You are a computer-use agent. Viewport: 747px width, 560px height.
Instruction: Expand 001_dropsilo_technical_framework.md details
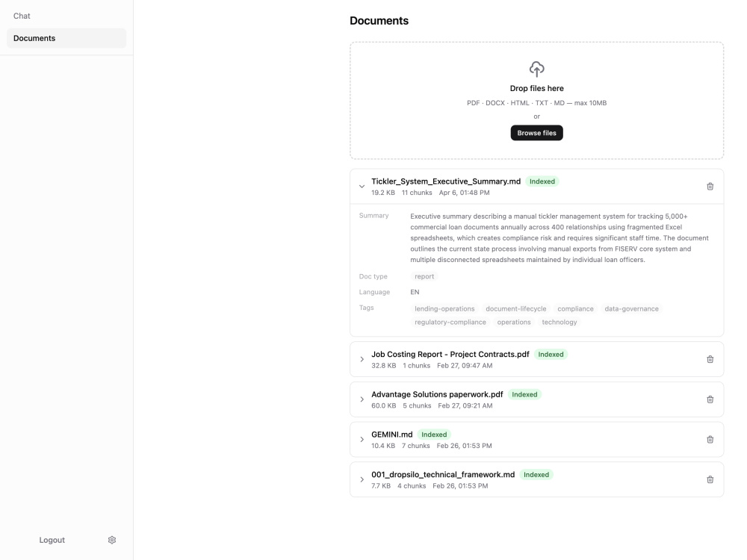click(362, 479)
